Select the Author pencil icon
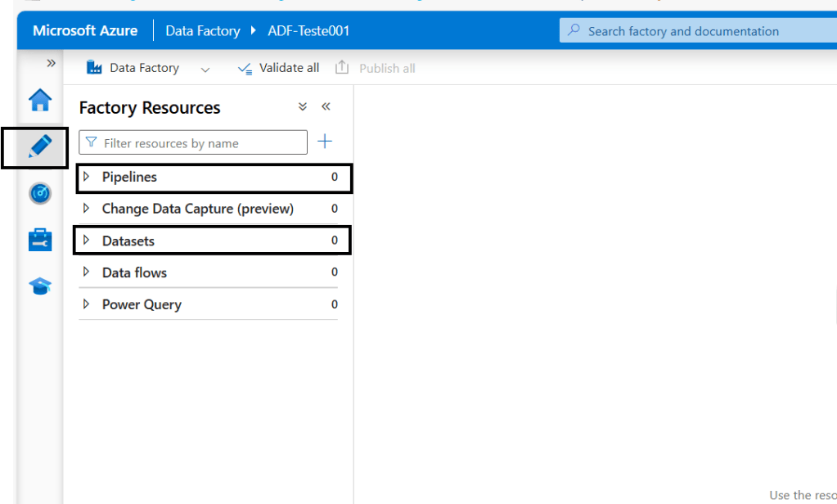Screen dimensions: 837x504 40,146
